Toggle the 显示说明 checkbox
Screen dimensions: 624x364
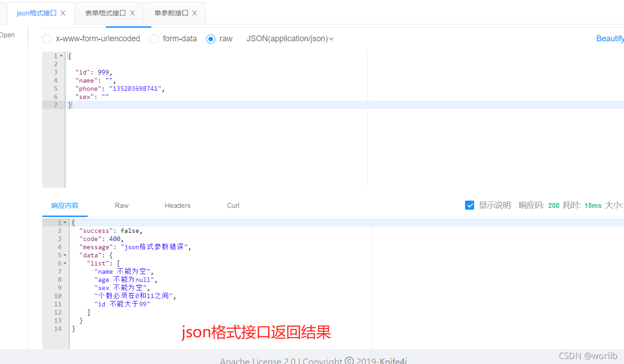[x=470, y=205]
